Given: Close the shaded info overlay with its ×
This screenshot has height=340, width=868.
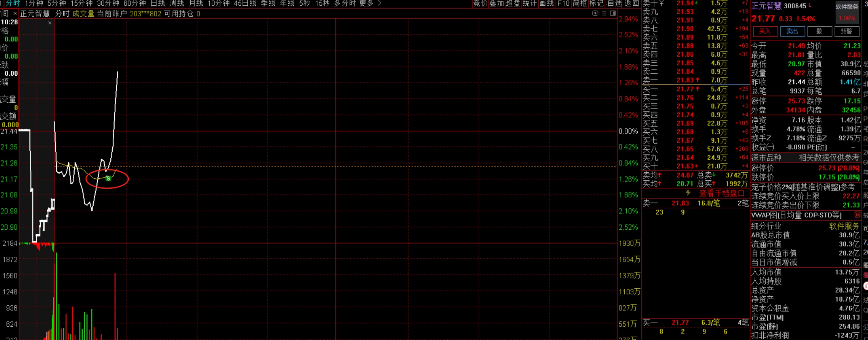Looking at the screenshot, I should [50, 23].
